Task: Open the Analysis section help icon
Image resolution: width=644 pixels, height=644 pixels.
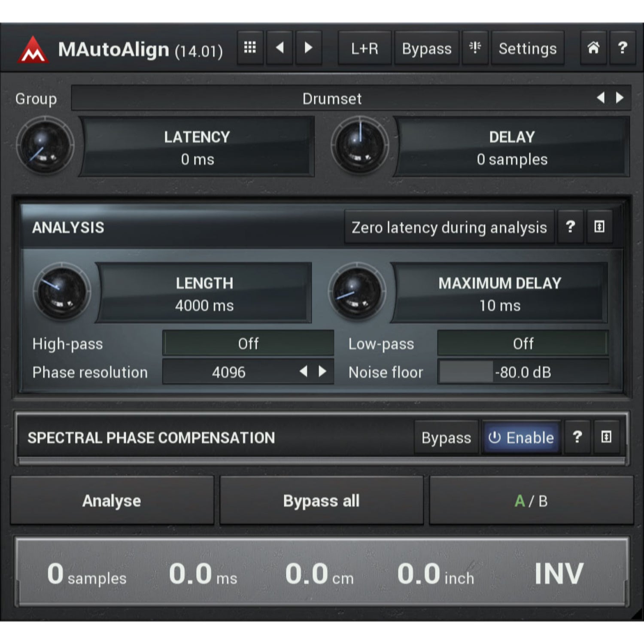Action: (570, 227)
